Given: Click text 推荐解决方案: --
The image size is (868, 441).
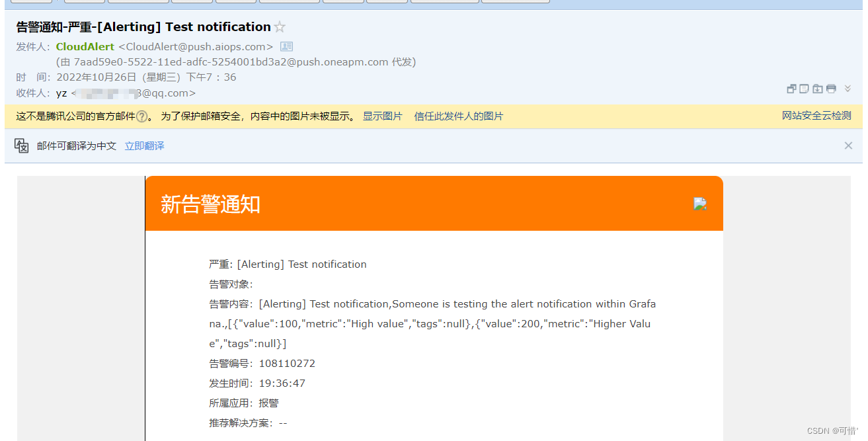Looking at the screenshot, I should click(x=248, y=423).
